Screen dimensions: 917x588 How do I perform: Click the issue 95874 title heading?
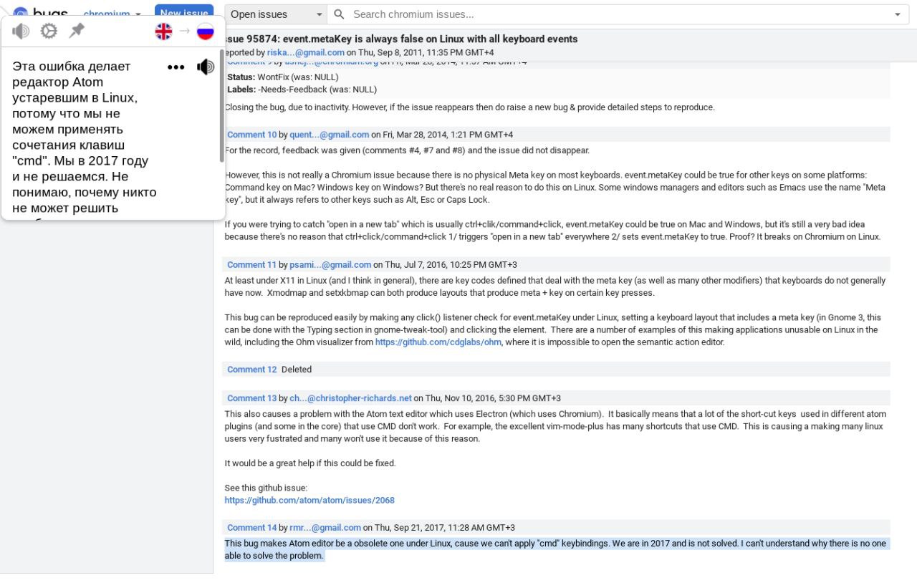click(401, 39)
